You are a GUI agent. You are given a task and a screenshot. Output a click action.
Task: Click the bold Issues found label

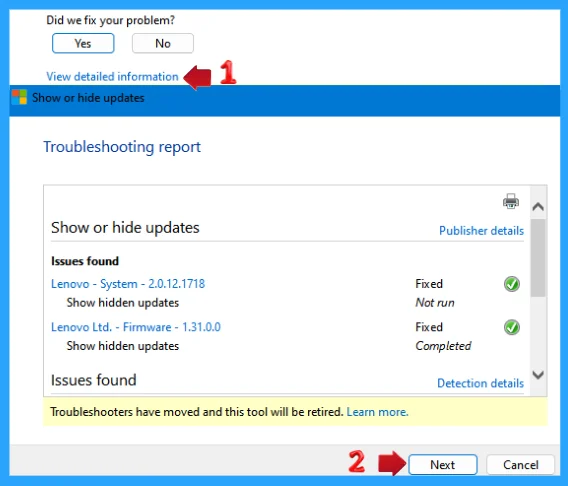pyautogui.click(x=85, y=261)
